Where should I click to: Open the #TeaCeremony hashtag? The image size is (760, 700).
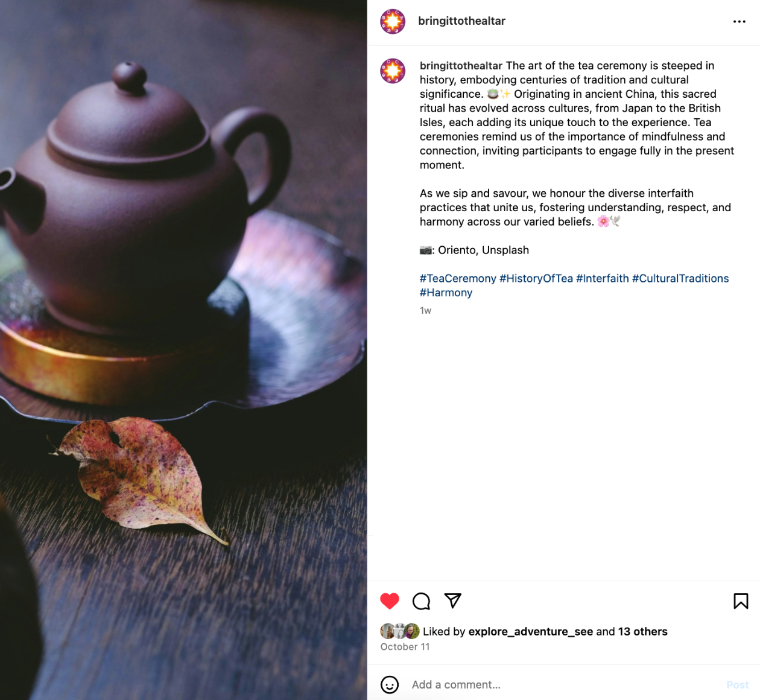click(458, 279)
